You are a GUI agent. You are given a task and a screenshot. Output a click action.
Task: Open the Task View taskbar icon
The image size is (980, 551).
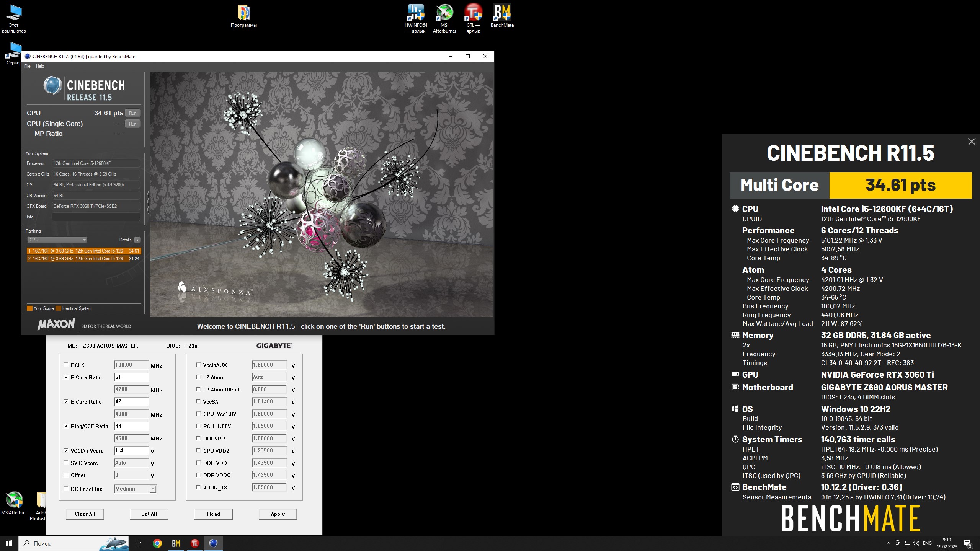tap(138, 543)
